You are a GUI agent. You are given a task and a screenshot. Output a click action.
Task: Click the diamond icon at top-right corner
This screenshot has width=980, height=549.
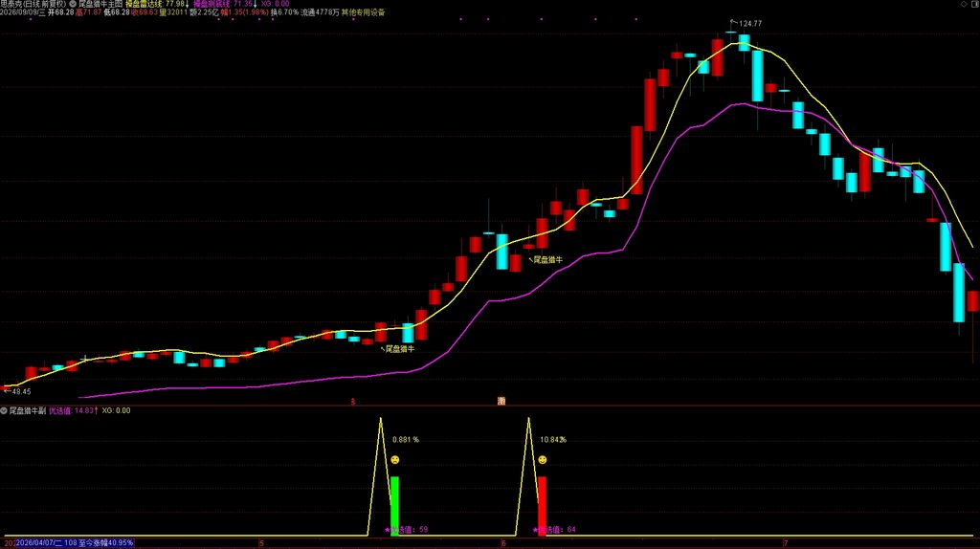[x=963, y=4]
